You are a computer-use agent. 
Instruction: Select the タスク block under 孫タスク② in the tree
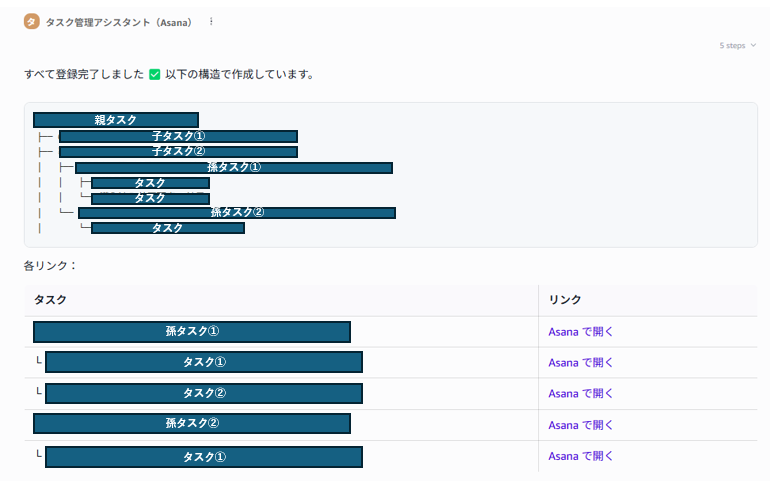point(168,228)
